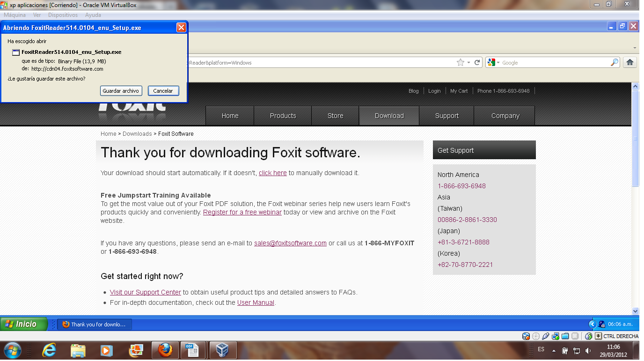Click the page scrollbar down arrow
Screen dimensions: 644x361
(x=635, y=311)
